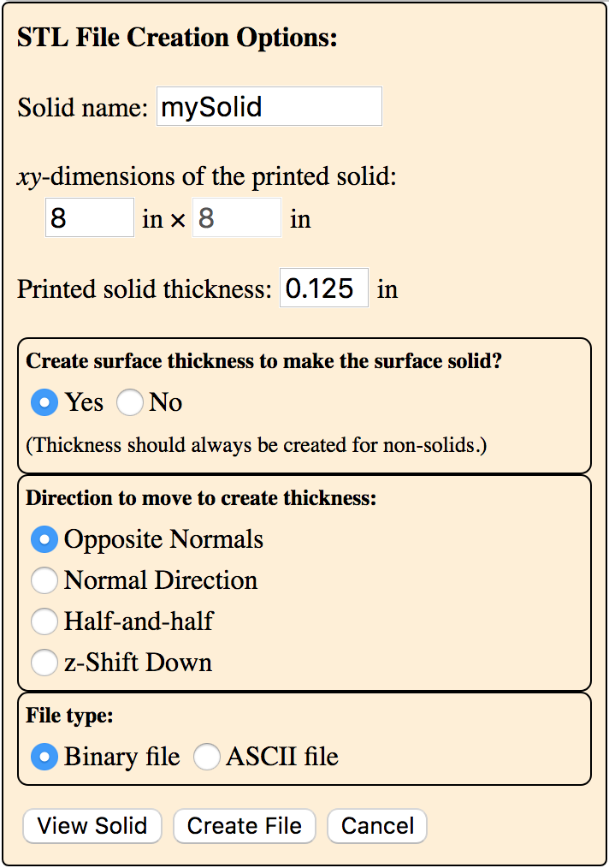Screen dimensions: 609x868
Task: Click the printed solid thickness field
Action: [x=324, y=288]
